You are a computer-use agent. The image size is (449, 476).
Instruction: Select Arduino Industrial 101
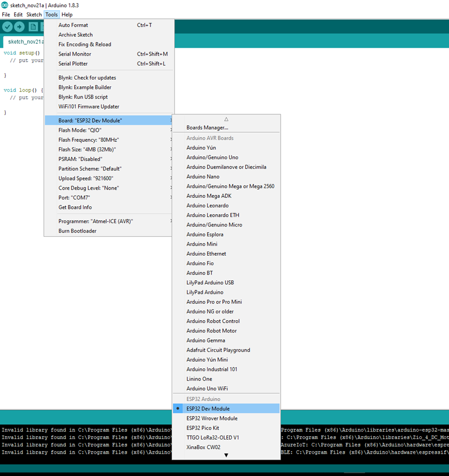[x=226, y=369]
